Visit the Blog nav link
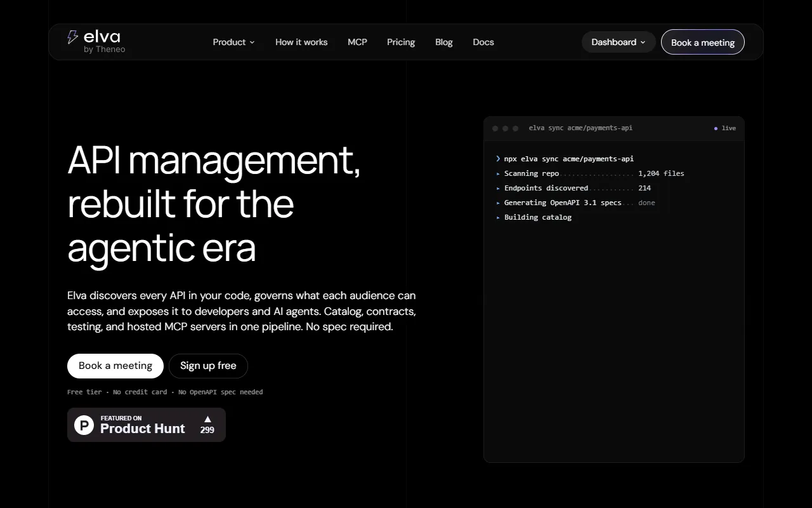 (x=444, y=42)
